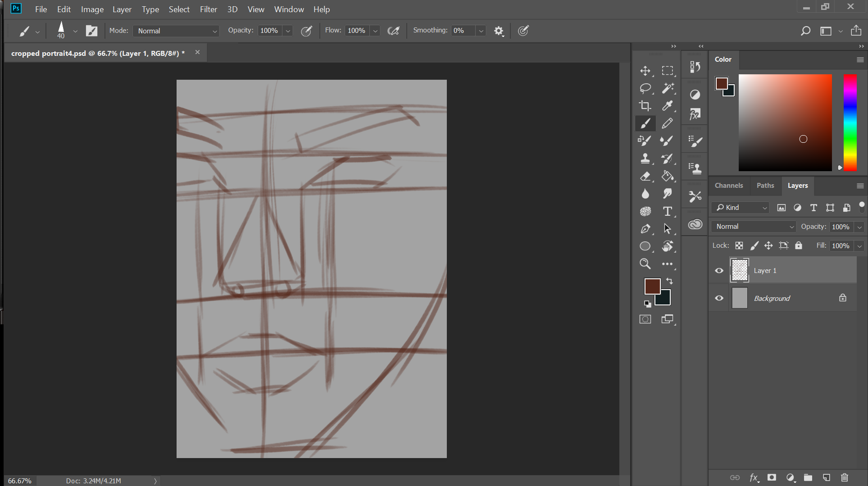Hide the Background layer eye
The image size is (868, 486).
(719, 298)
